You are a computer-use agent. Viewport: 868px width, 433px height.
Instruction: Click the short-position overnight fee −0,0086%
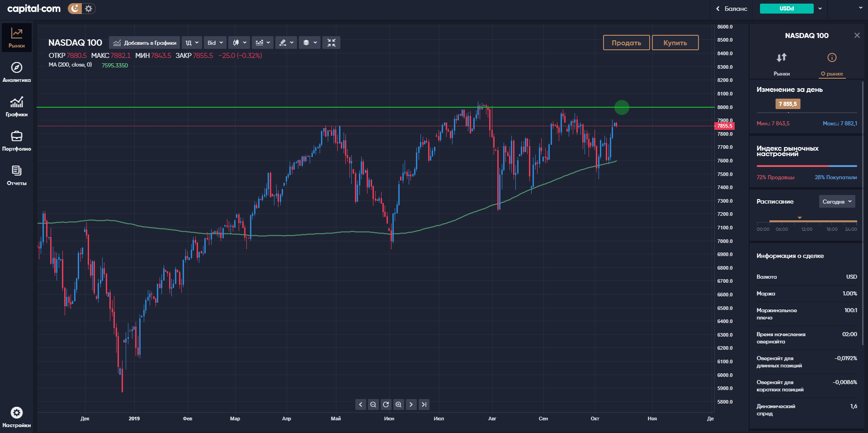point(845,382)
